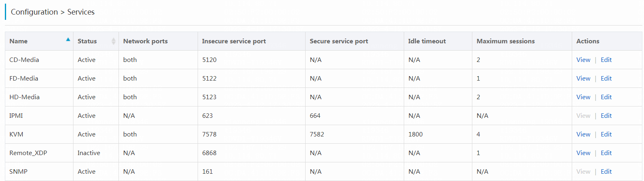Edit the SNMP service

point(606,171)
